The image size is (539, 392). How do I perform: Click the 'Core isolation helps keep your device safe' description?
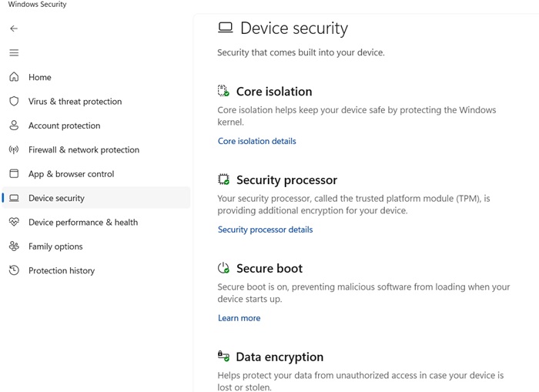click(x=357, y=116)
